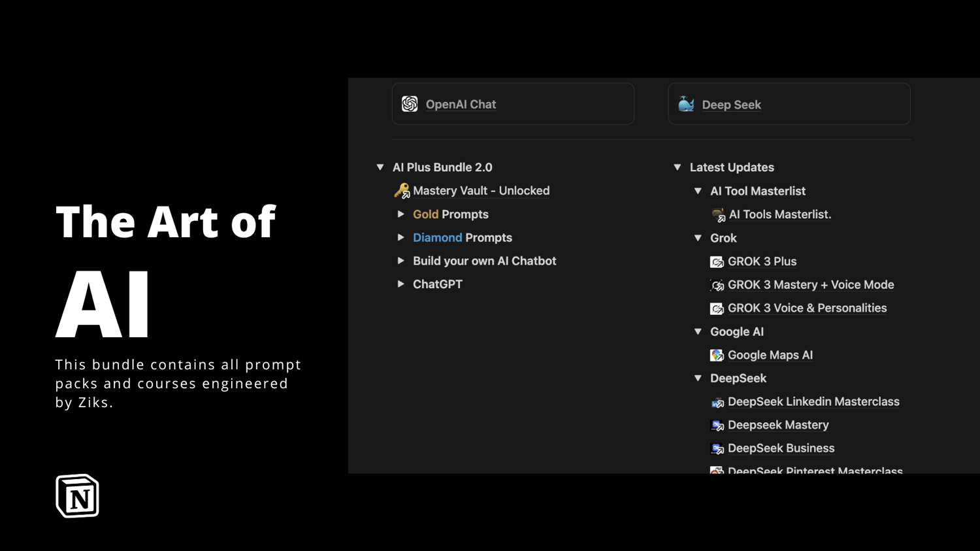Collapse the Grok toggle list

(698, 238)
